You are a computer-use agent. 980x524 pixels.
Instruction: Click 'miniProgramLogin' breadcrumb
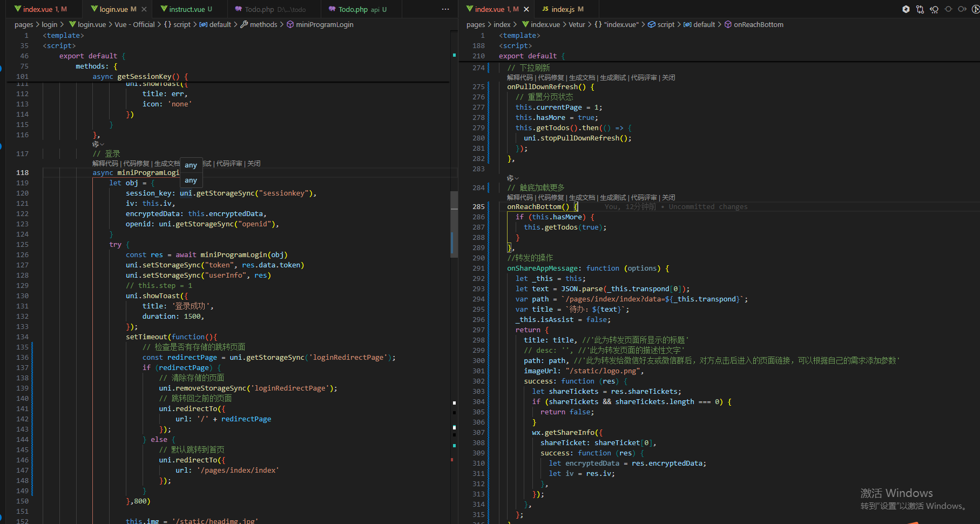click(320, 24)
